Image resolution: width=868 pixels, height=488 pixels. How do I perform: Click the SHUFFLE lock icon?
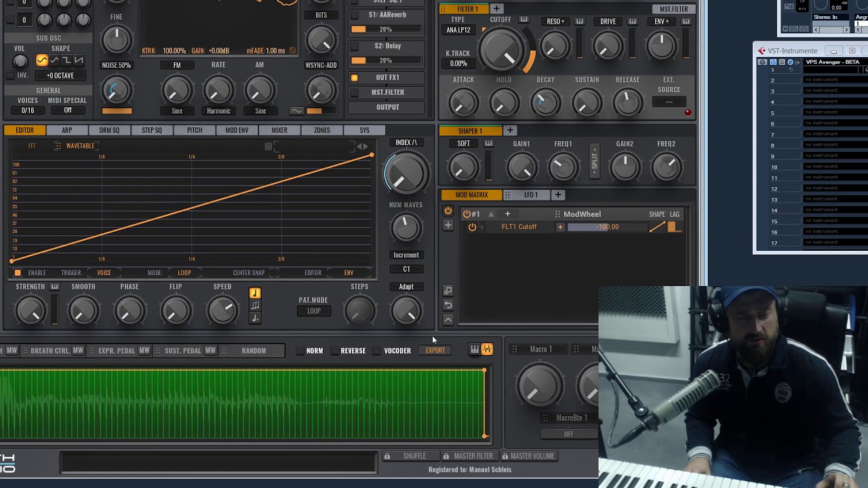387,456
